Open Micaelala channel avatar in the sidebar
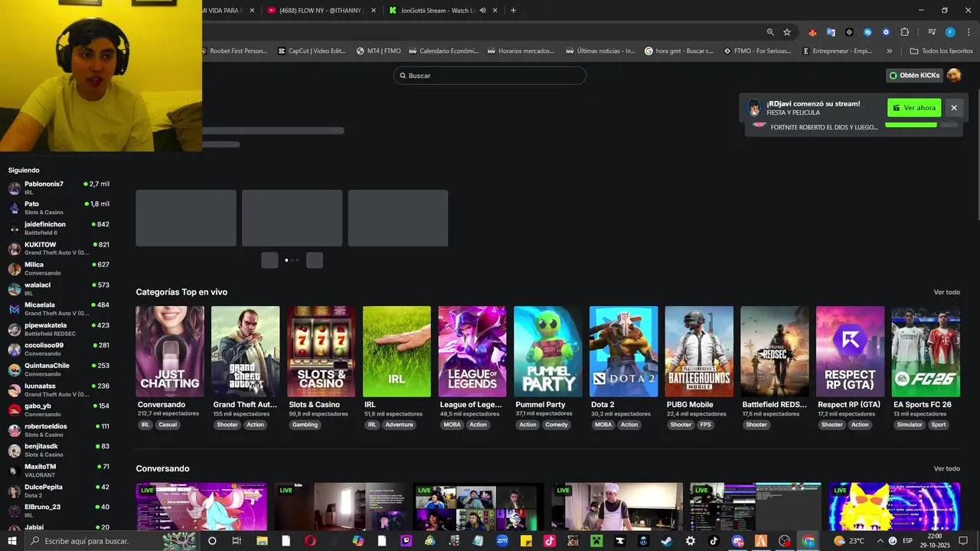 pos(14,308)
